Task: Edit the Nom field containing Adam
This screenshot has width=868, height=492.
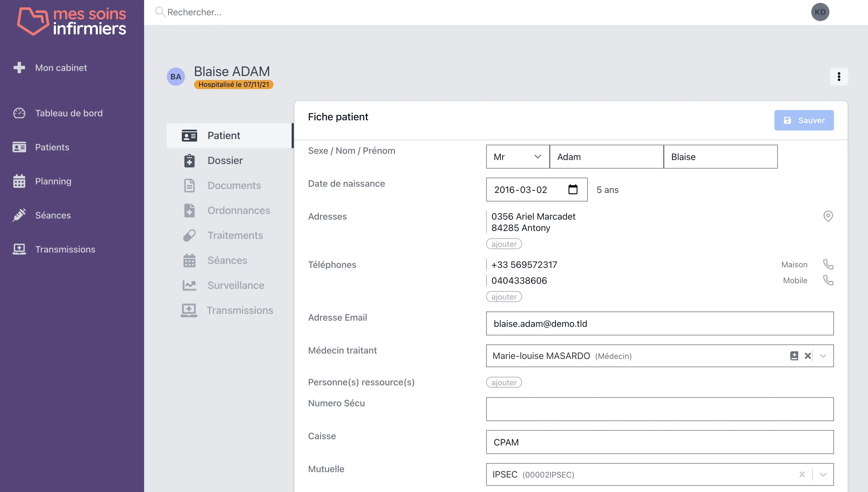Action: [606, 157]
